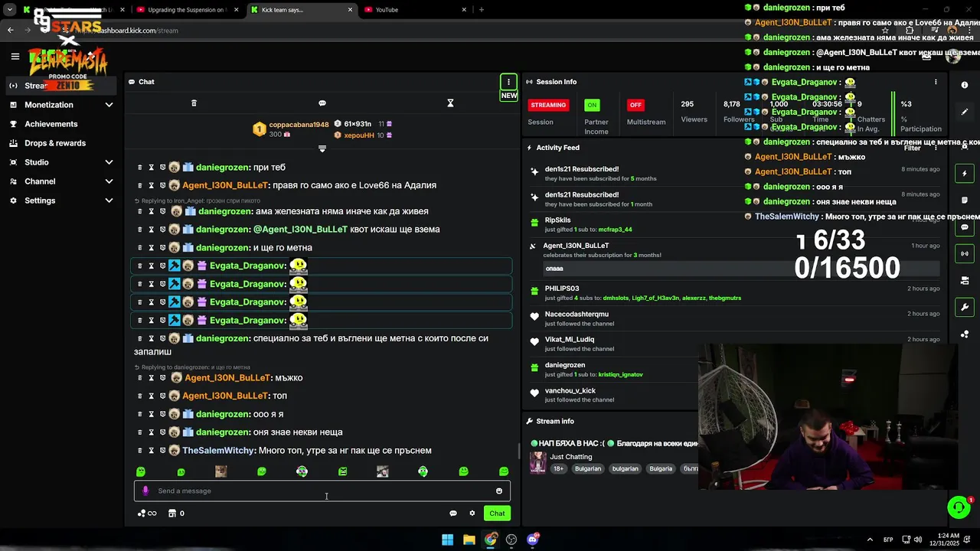Image resolution: width=980 pixels, height=551 pixels.
Task: Click the Send a message input field
Action: click(x=322, y=491)
